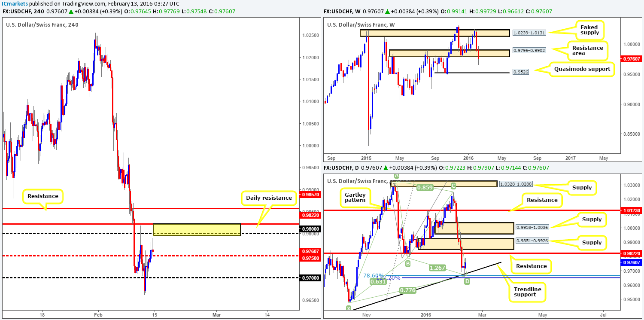Click the '1.267' Gartley ratio label
Viewport: 644px width, 320px height.
pyautogui.click(x=438, y=267)
